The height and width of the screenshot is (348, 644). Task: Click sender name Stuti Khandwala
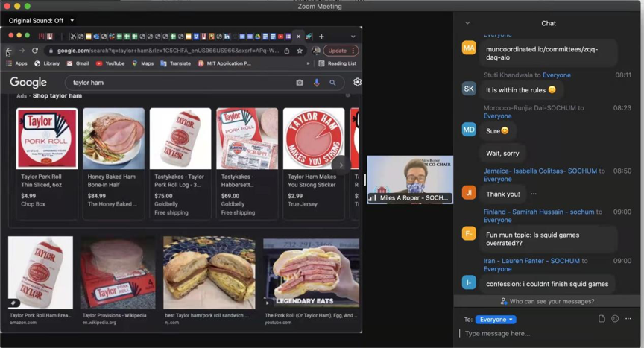click(508, 75)
